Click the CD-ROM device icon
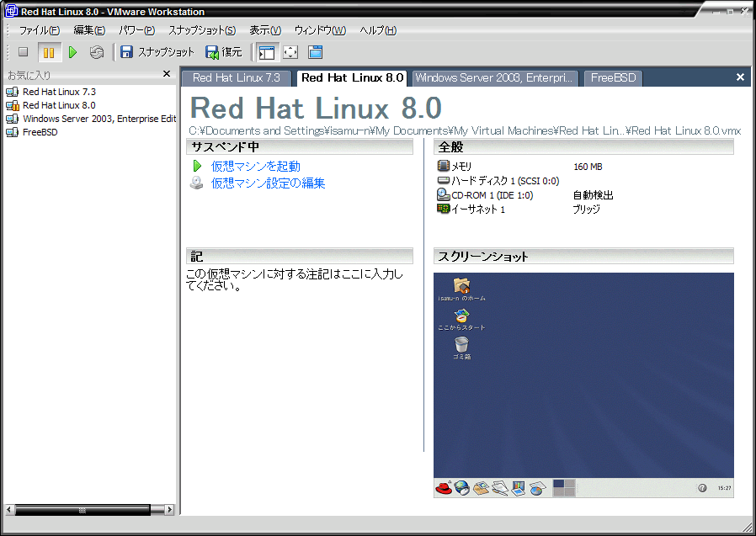Viewport: 756px width, 536px height. 443,194
